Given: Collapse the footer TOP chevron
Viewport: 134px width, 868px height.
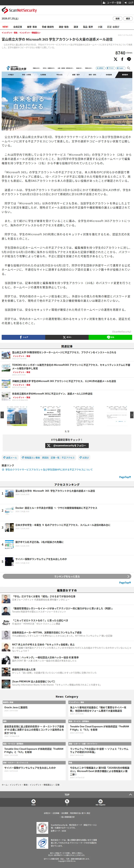Looking at the screenshot, I should (131, 795).
